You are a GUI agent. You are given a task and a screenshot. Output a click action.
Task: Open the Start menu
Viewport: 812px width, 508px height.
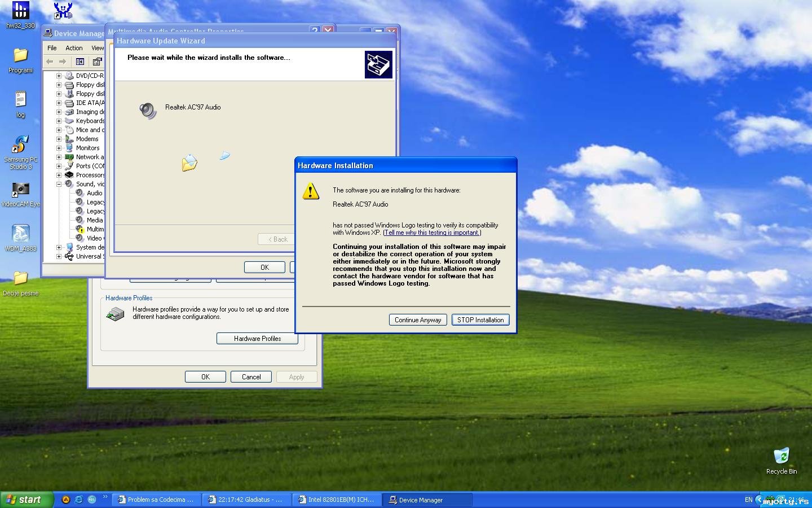[27, 500]
